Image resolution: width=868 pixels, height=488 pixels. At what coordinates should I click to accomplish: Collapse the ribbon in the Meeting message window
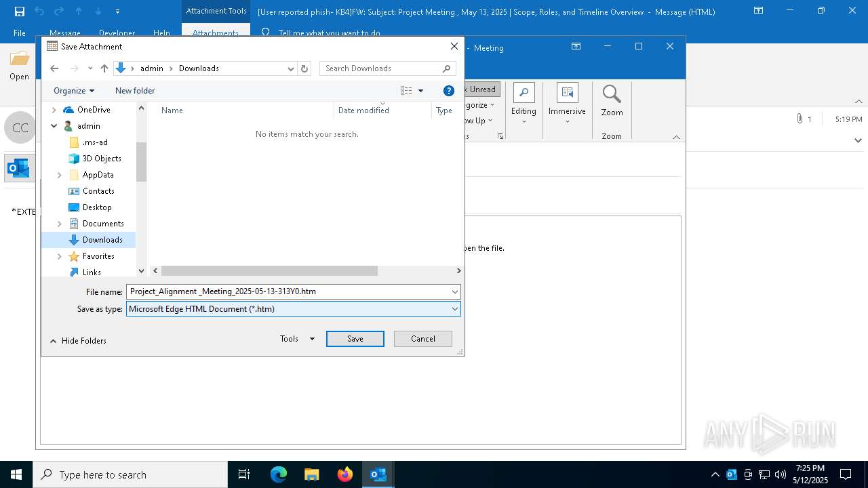(676, 137)
